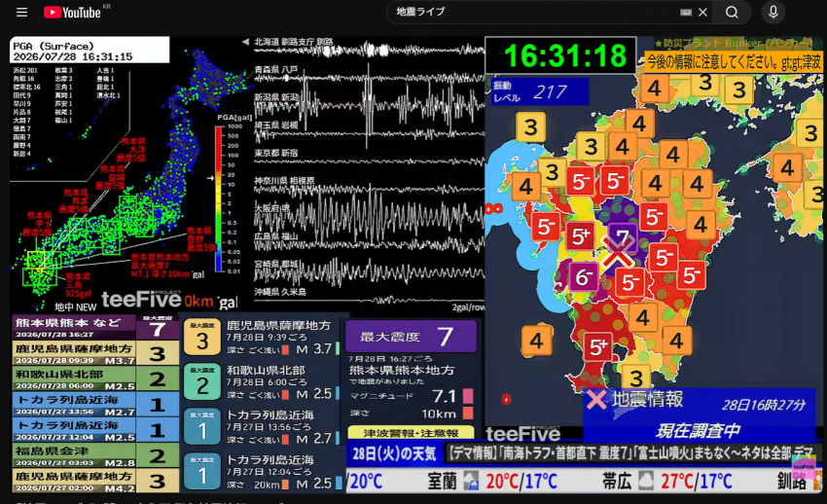Screen dimensions: 827x504
Task: Click the マグニチュード 7.1 value
Action: pyautogui.click(x=444, y=396)
